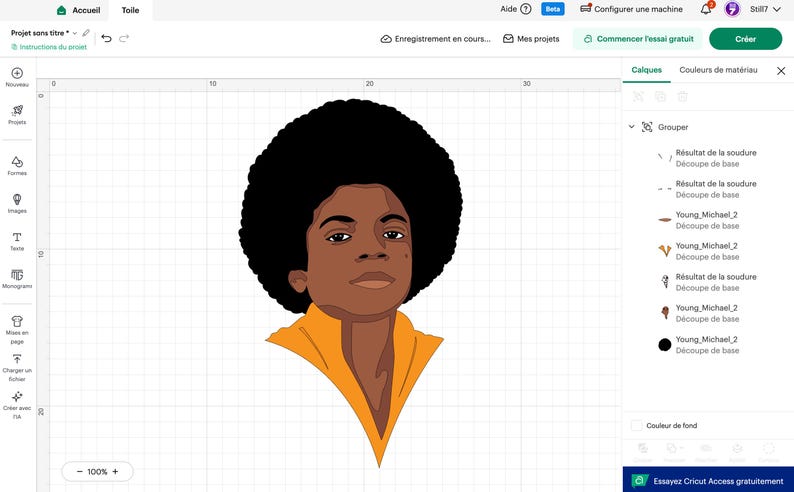
Task: Open Instructions du projet link
Action: point(49,47)
